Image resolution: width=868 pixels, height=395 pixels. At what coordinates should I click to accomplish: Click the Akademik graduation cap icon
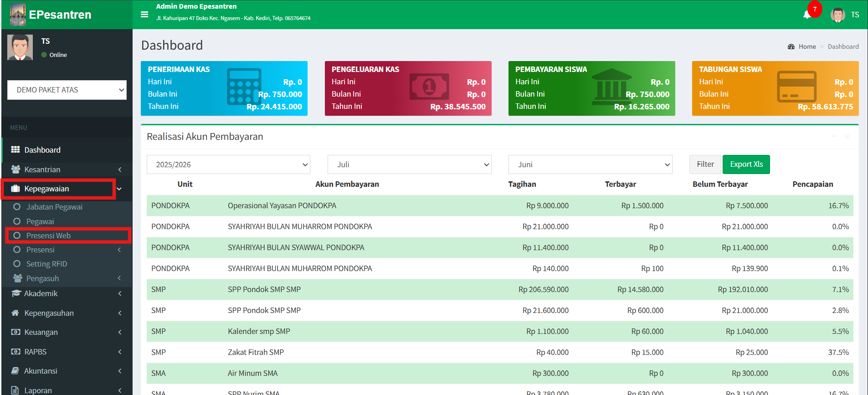[16, 293]
